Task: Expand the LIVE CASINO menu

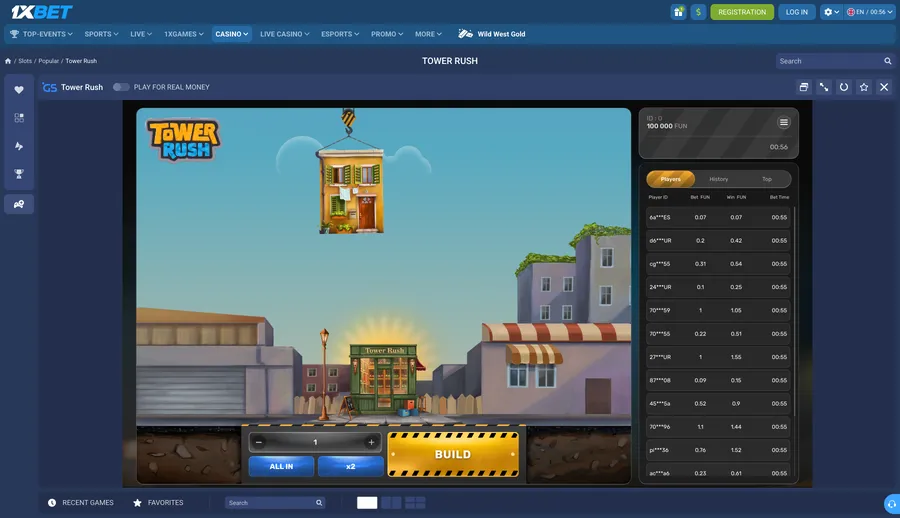Action: tap(285, 34)
